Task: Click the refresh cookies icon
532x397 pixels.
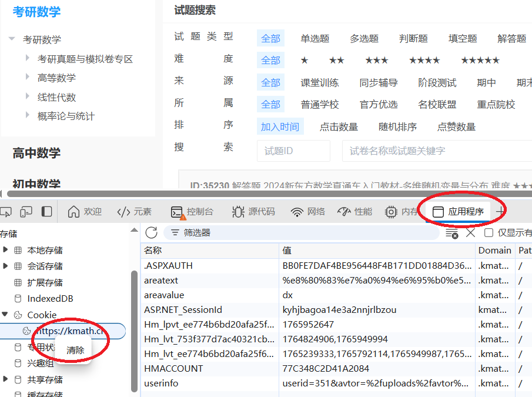Action: pyautogui.click(x=152, y=233)
